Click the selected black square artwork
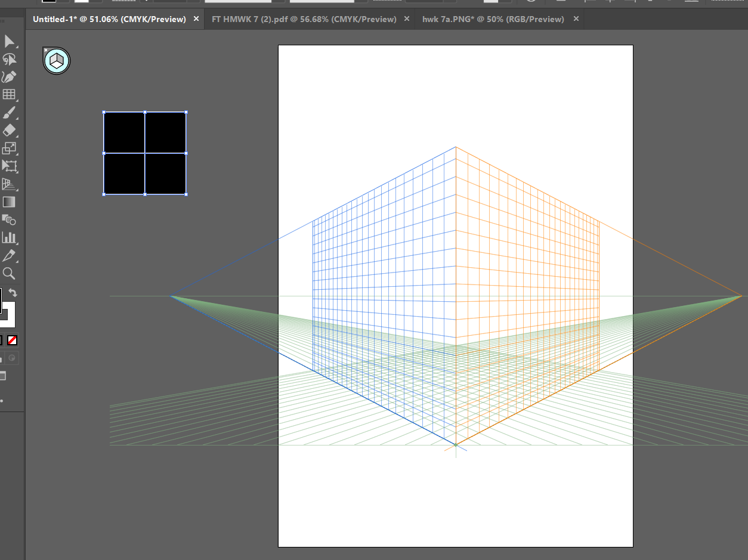This screenshot has height=560, width=748. [144, 153]
